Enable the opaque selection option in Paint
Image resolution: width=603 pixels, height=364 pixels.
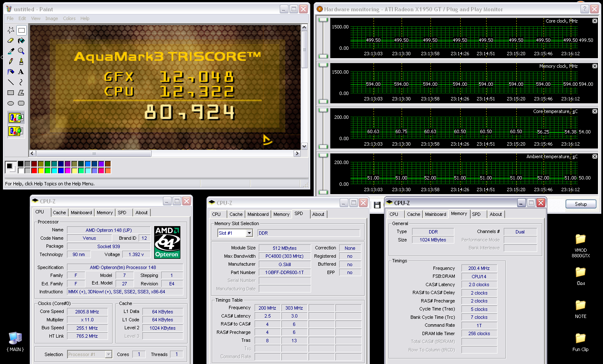click(16, 118)
